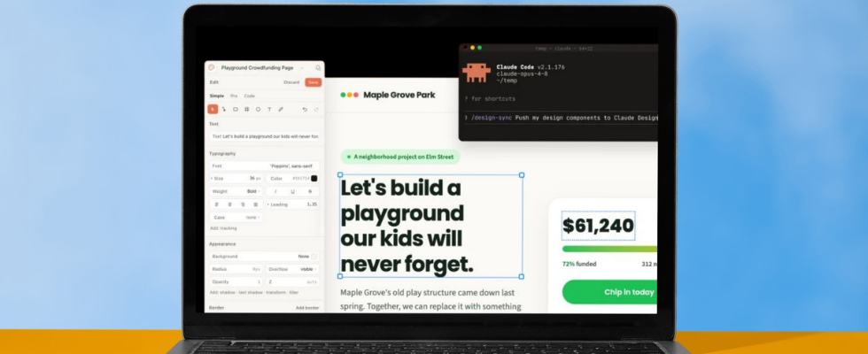Switch to the Pro tab
This screenshot has height=354, width=868.
[234, 96]
